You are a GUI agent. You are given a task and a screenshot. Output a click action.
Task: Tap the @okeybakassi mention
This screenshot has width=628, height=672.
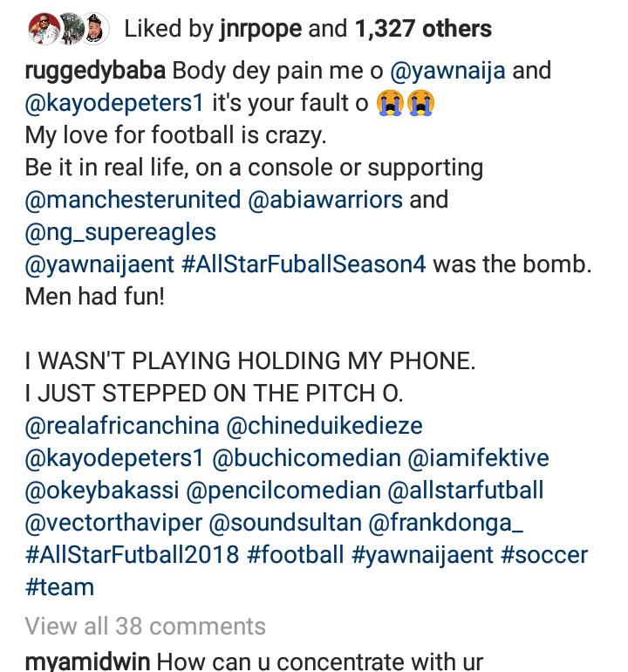100,490
